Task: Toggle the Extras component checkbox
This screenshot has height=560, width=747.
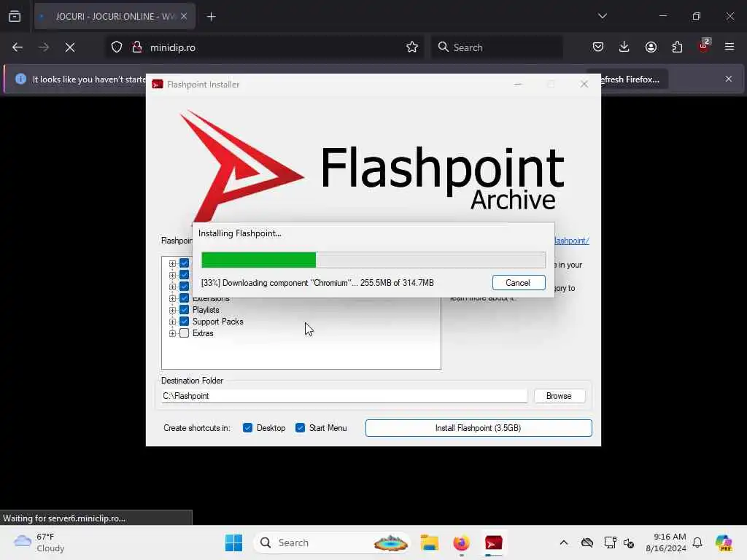Action: pos(185,333)
